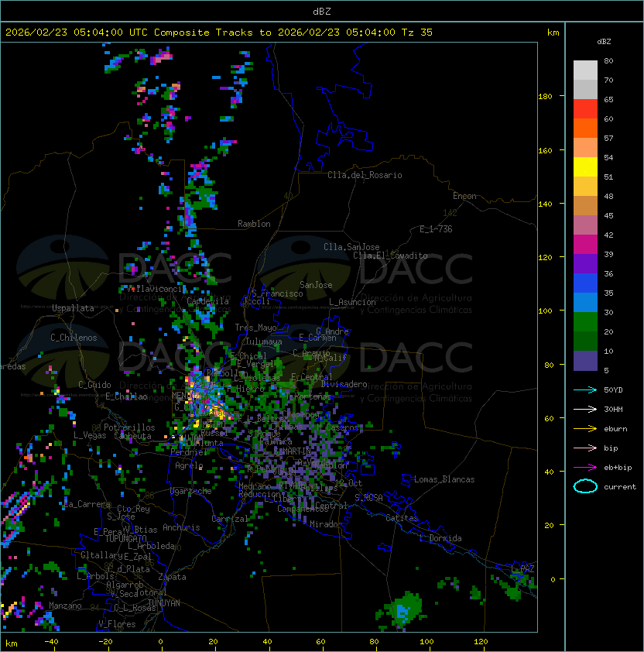Click the yellow eburn arrow icon

click(x=585, y=428)
